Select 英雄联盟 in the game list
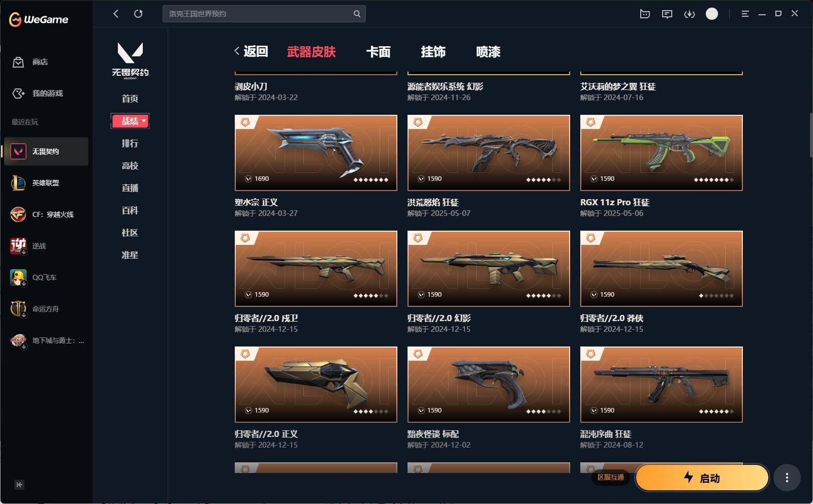The image size is (813, 504). (x=46, y=183)
